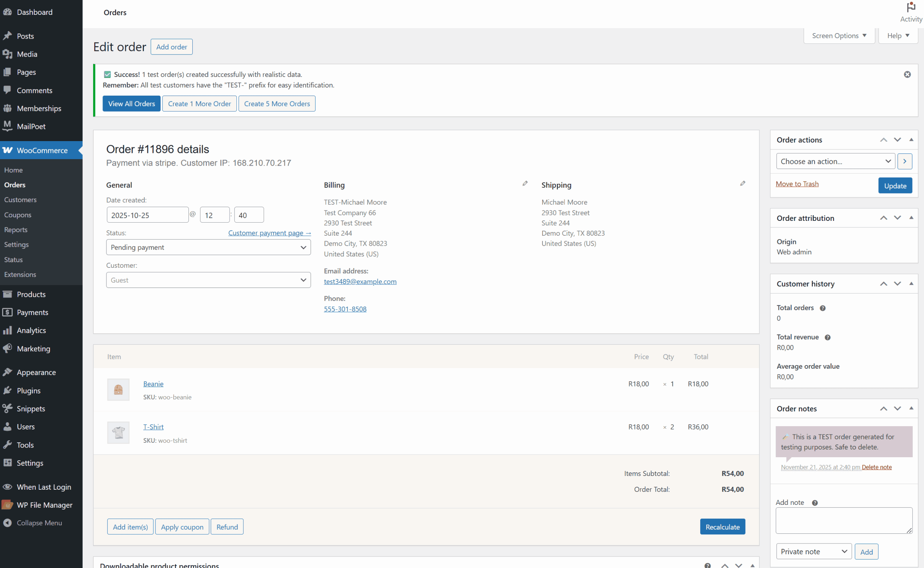This screenshot has width=924, height=568.
Task: Click inside the Add note text area
Action: click(x=844, y=521)
